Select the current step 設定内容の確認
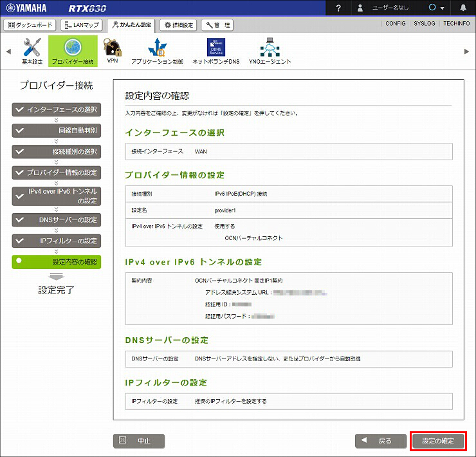476x457 pixels. (x=57, y=261)
